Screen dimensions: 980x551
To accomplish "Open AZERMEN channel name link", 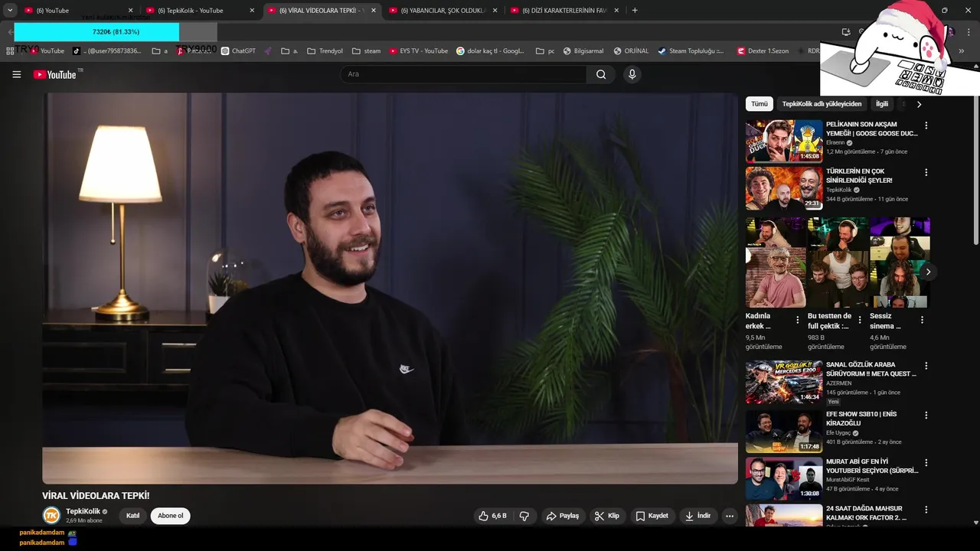I will [838, 383].
